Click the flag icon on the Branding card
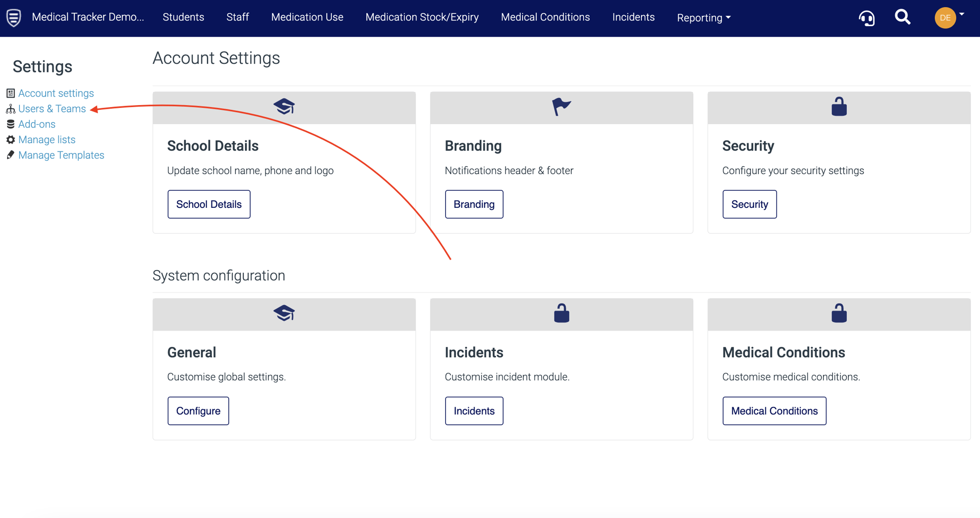 coord(561,107)
